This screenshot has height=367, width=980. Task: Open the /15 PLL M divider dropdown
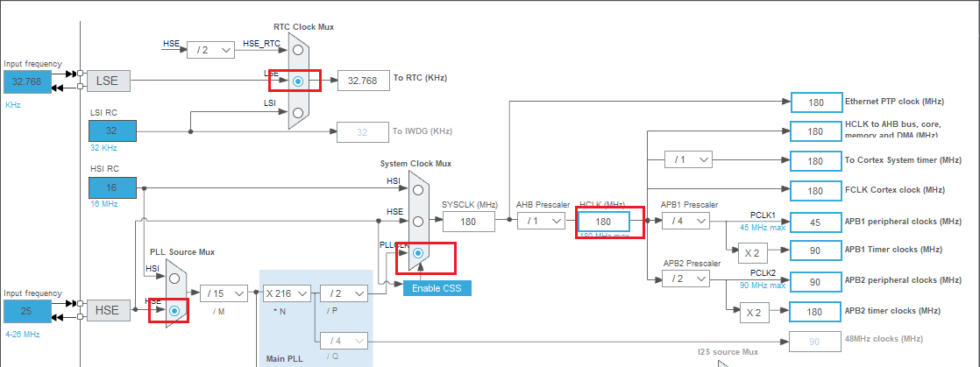coord(224,293)
